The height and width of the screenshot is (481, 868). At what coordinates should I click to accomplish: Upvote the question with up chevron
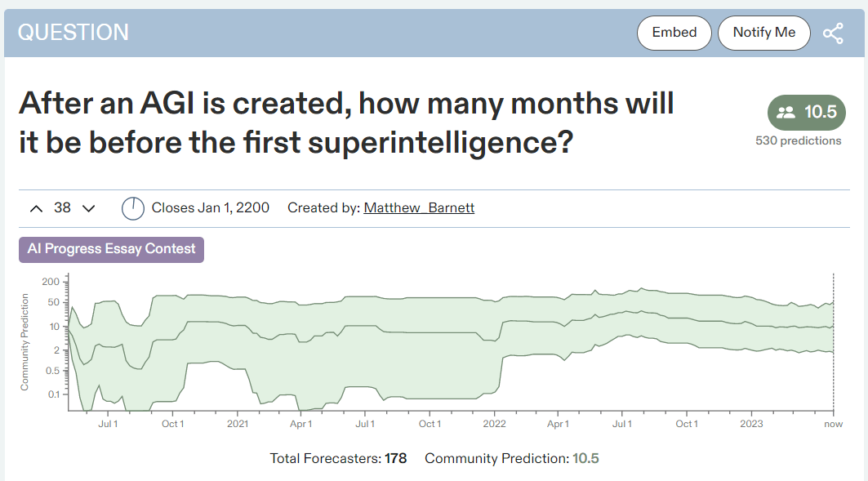pyautogui.click(x=36, y=209)
